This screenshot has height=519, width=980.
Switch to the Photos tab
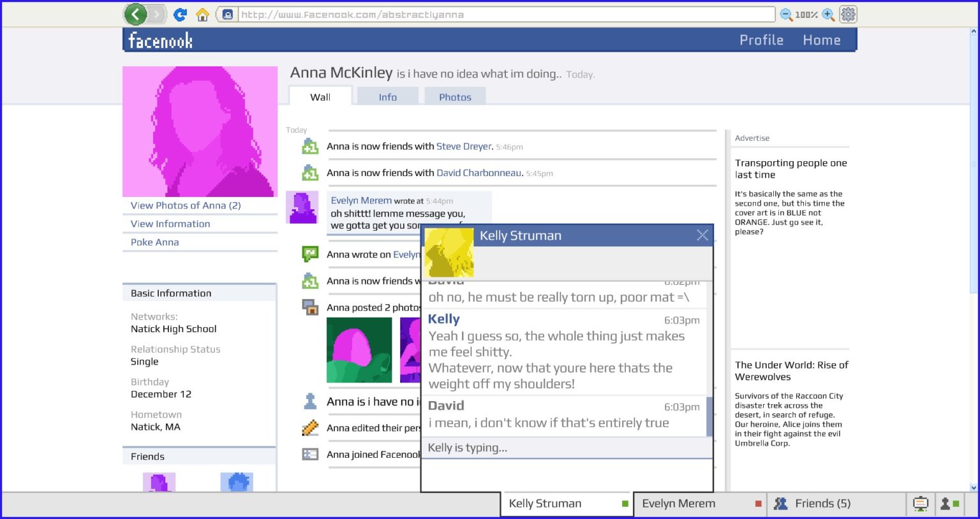point(455,97)
